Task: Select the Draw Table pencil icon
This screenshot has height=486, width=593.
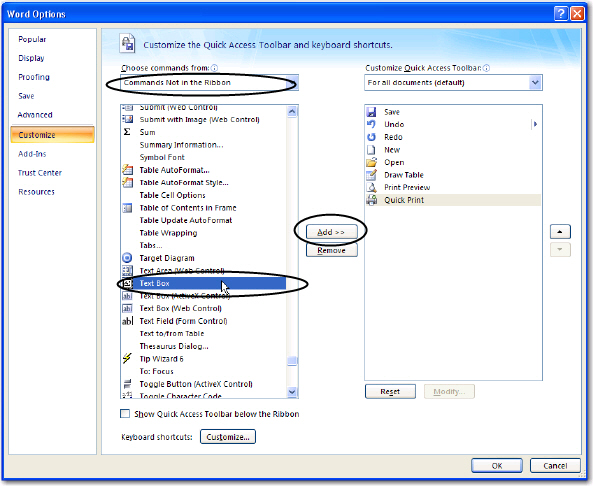Action: [x=371, y=175]
